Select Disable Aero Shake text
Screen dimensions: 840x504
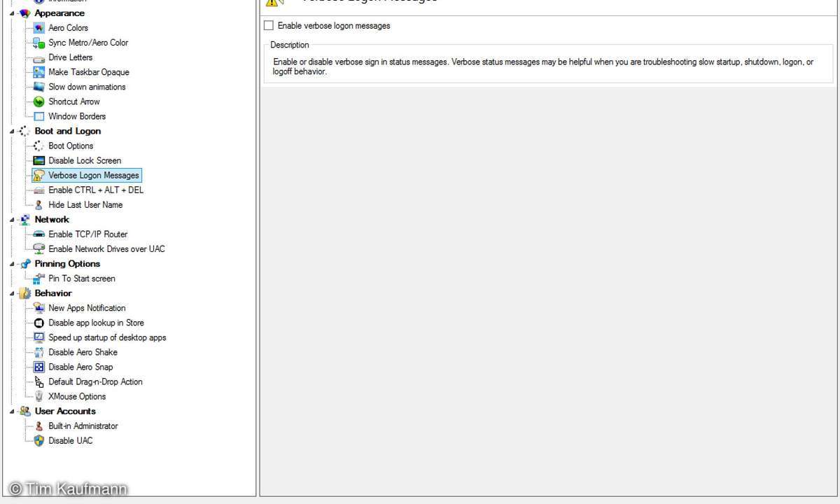tap(83, 352)
